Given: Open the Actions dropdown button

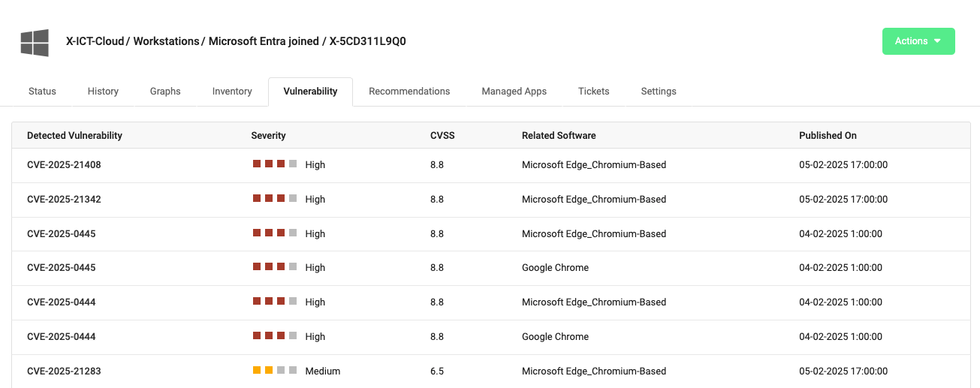Looking at the screenshot, I should [918, 41].
